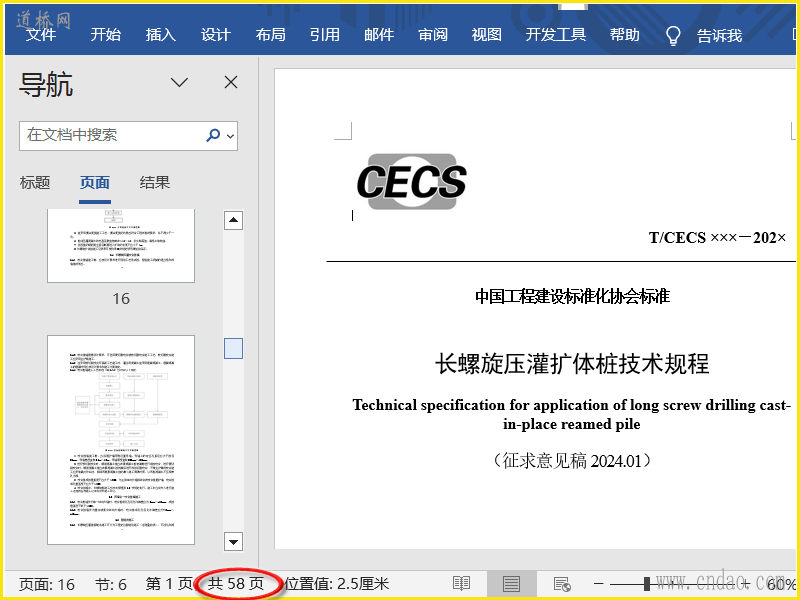800x600 pixels.
Task: Click the English title Technical specification line
Action: point(571,414)
